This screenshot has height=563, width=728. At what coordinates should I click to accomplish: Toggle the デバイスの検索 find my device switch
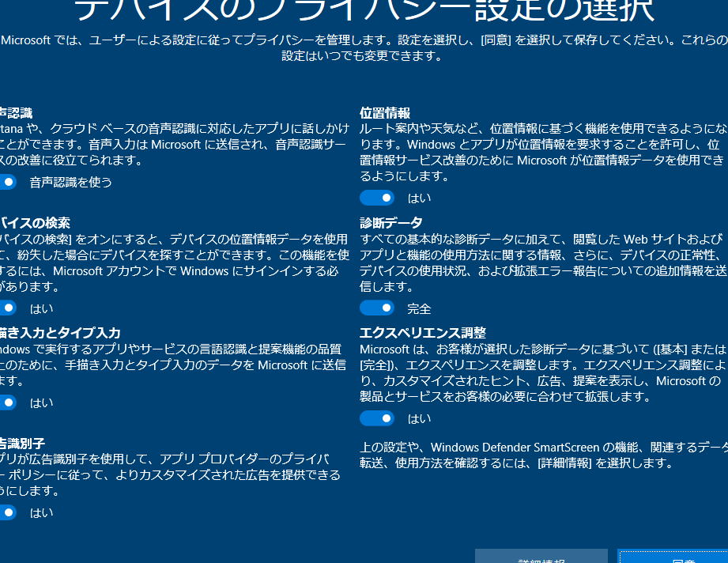click(8, 308)
